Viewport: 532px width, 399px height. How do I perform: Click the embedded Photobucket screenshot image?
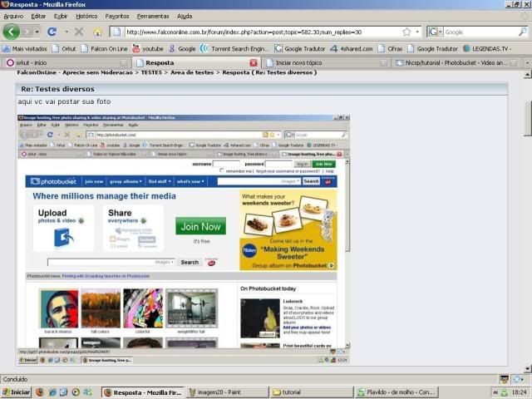click(x=184, y=239)
